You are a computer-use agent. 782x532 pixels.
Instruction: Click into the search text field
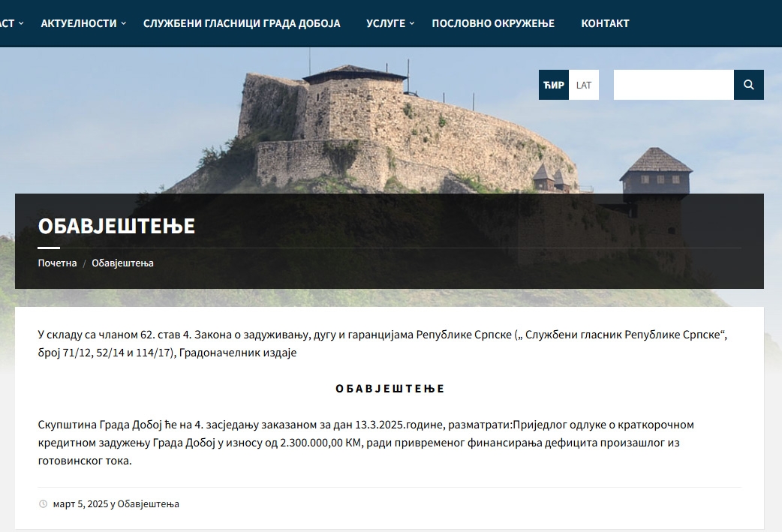[673, 85]
